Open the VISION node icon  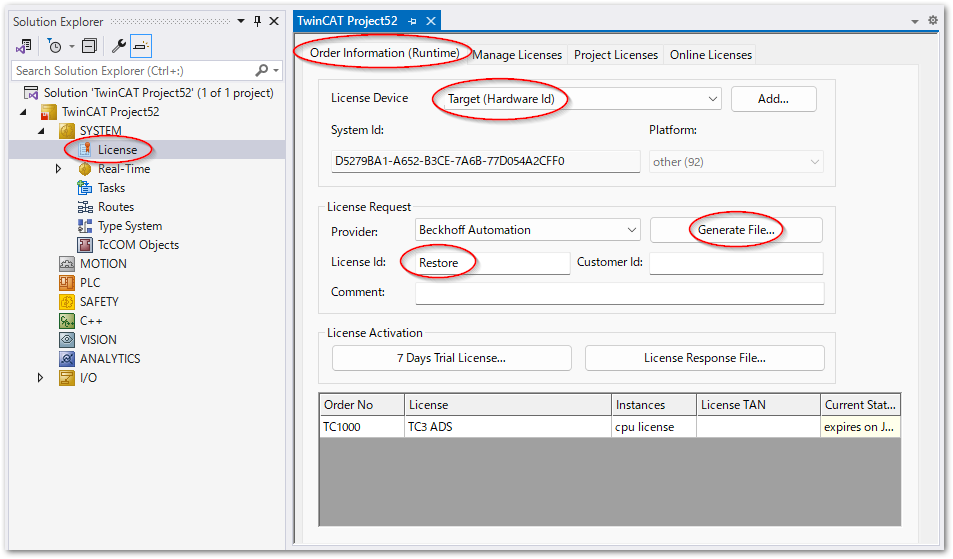pos(67,340)
